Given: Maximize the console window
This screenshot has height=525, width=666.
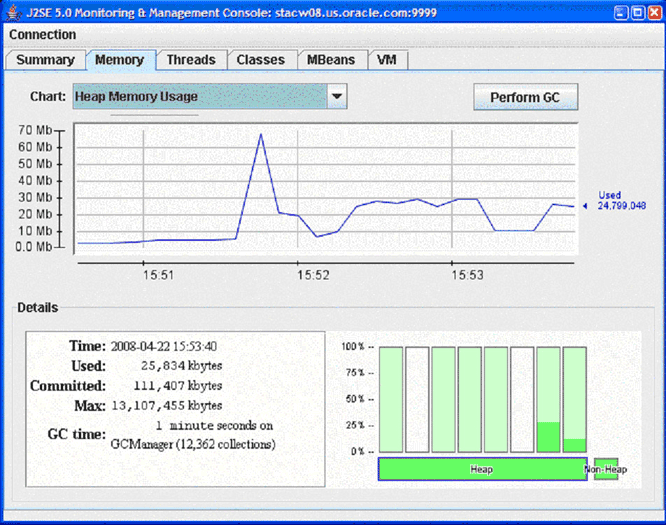Looking at the screenshot, I should 637,12.
